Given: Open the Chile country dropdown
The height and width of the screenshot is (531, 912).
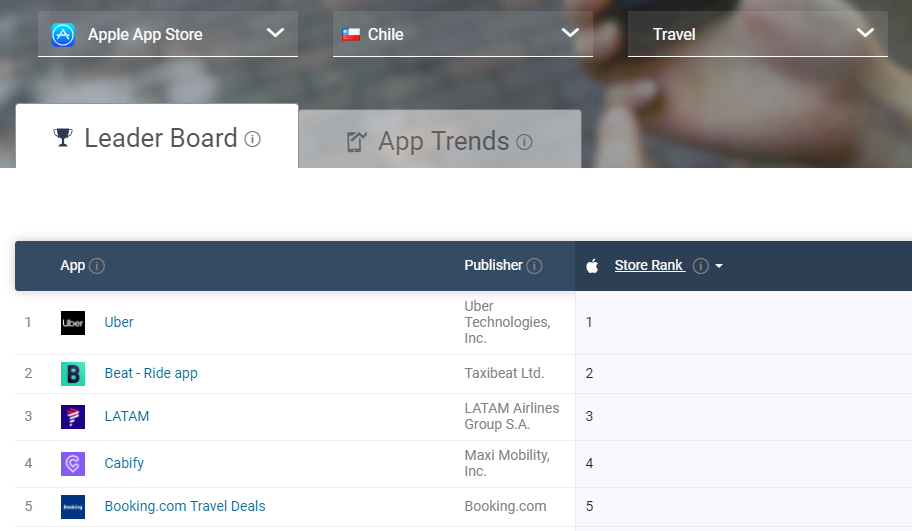Looking at the screenshot, I should coord(462,34).
